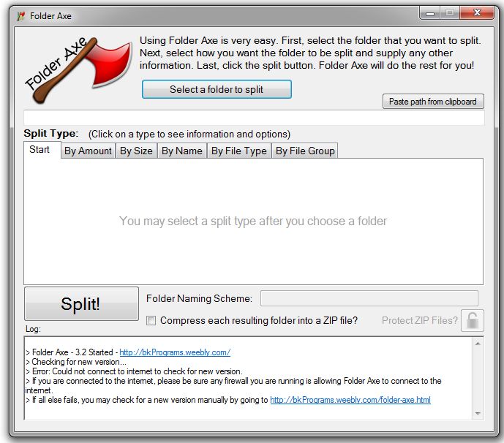Image resolution: width=504 pixels, height=443 pixels.
Task: Enable compress each folder into ZIP checkbox
Action: point(151,320)
